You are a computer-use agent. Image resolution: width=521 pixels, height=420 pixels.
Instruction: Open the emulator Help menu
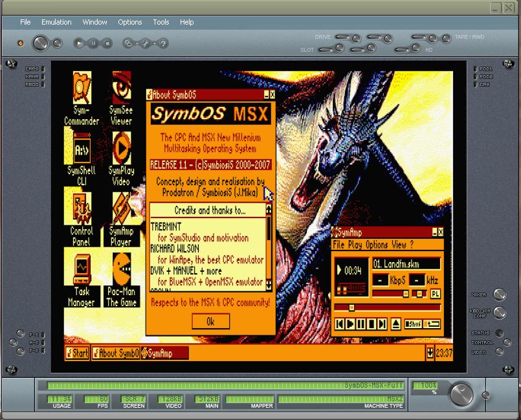(187, 22)
